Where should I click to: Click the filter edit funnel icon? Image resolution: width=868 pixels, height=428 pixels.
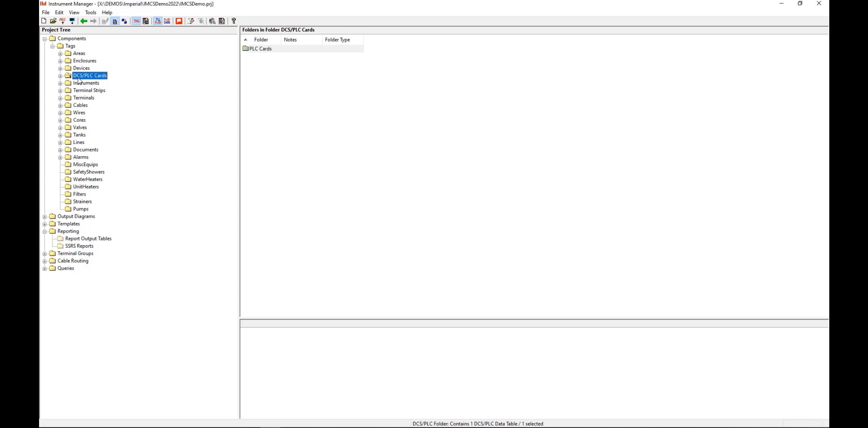pyautogui.click(x=191, y=21)
